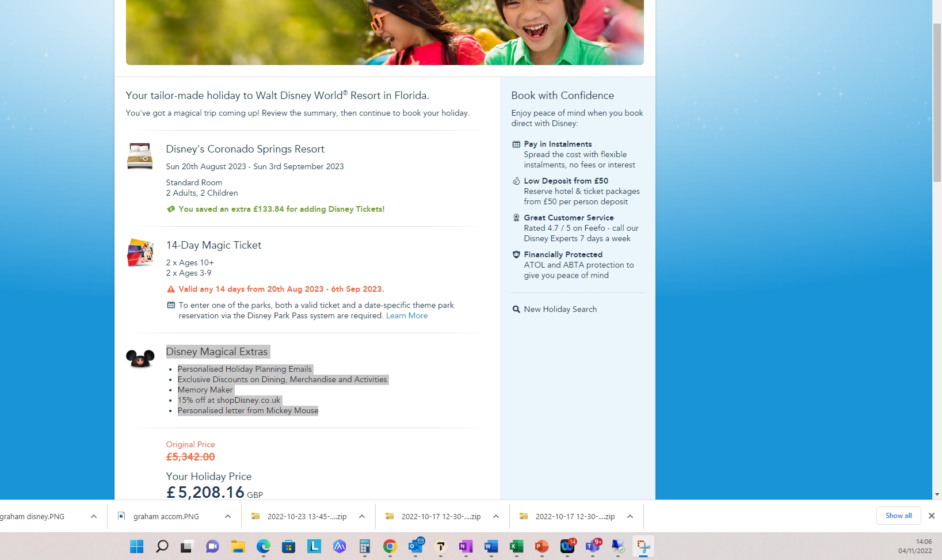Open the graham accom.PNG download
This screenshot has width=942, height=560.
pyautogui.click(x=166, y=516)
